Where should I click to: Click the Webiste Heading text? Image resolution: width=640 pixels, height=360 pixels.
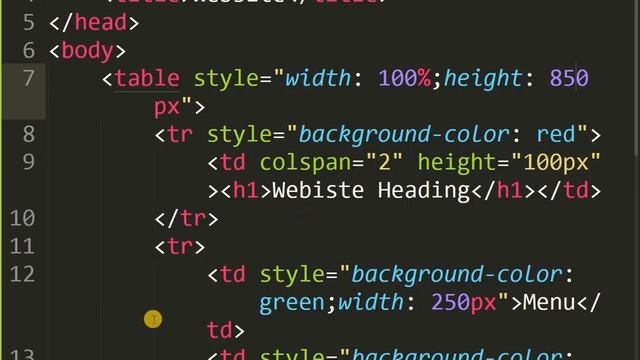tap(371, 191)
